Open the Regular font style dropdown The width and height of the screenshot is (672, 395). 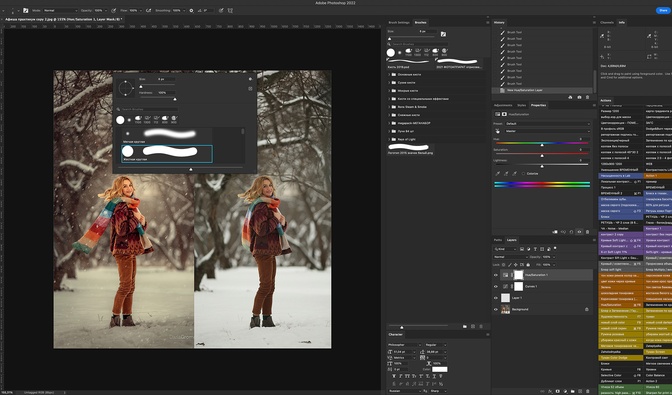click(436, 345)
